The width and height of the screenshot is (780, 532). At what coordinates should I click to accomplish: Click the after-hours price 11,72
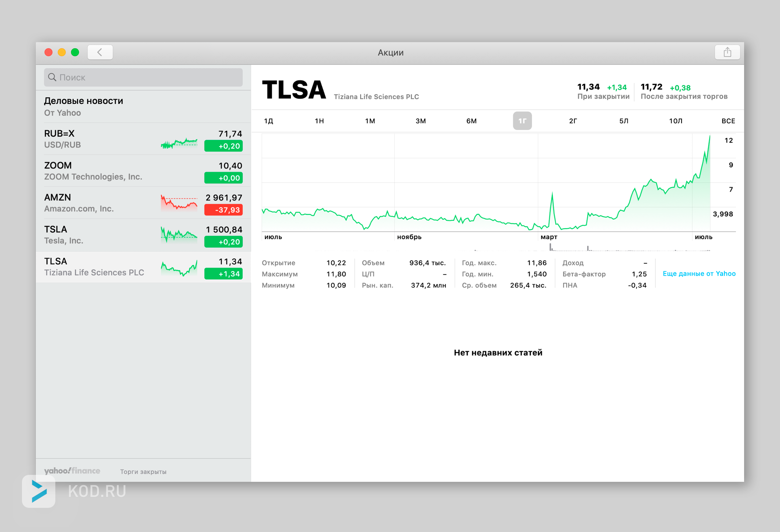651,87
